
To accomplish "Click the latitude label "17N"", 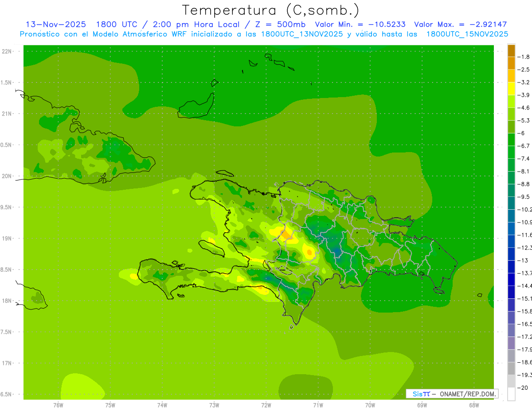I will pos(7,363).
